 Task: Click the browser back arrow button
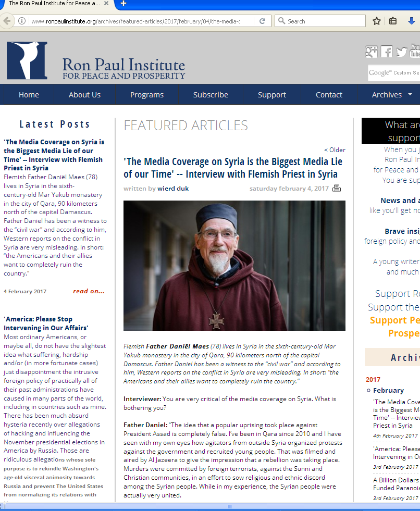[7, 21]
